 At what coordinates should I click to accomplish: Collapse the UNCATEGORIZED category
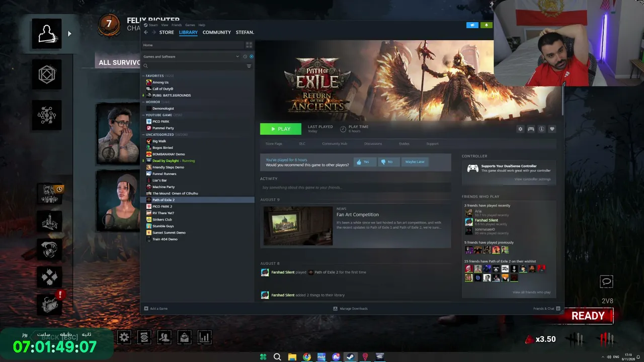[x=143, y=135]
